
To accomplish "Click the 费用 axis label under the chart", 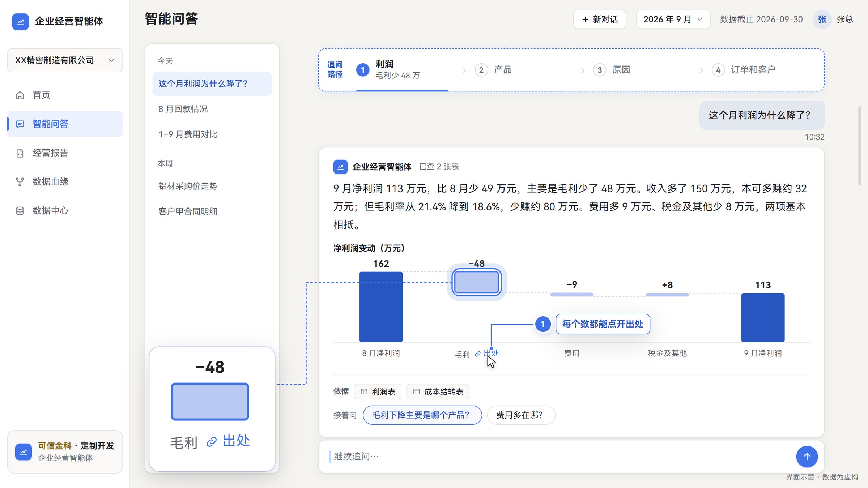I will [x=572, y=353].
